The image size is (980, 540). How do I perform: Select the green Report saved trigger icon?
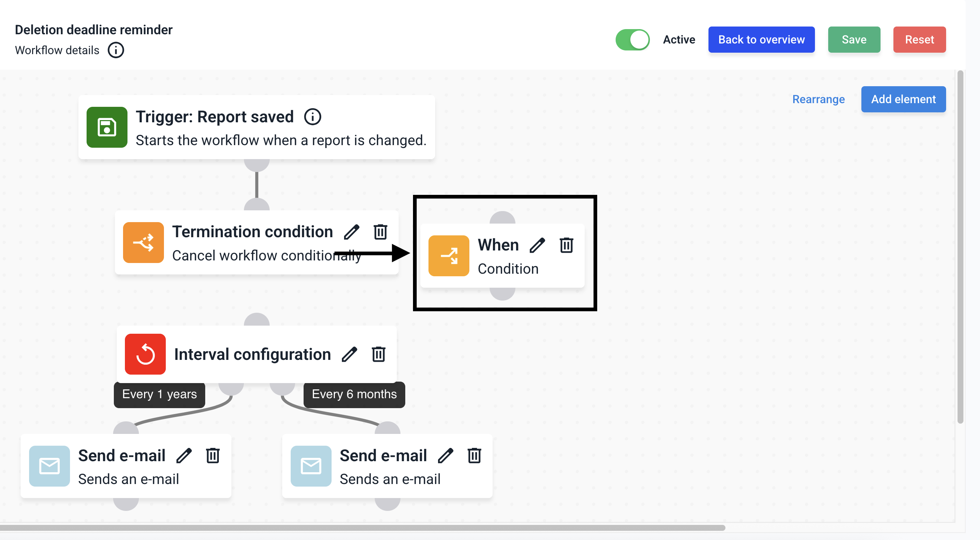pyautogui.click(x=107, y=127)
